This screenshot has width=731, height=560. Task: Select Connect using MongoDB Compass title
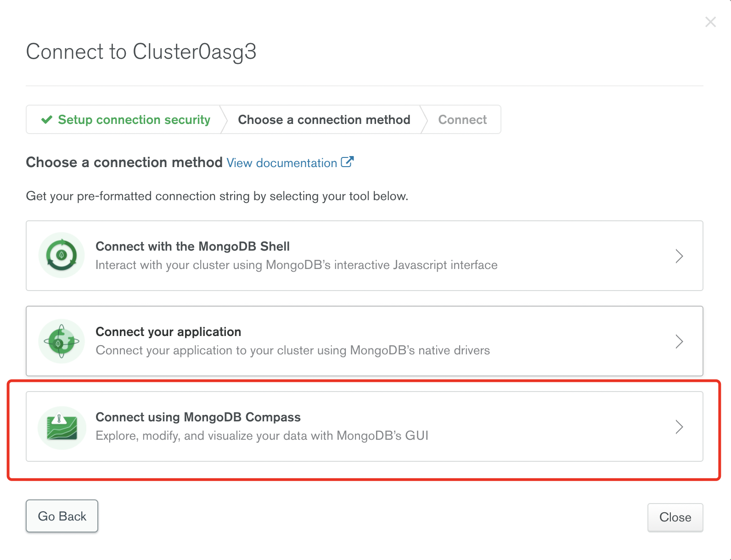click(198, 417)
